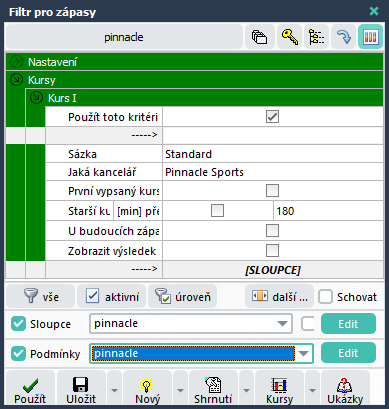Click the Uložit floppy disk button
Viewport: 389px width, 409px height.
81,389
